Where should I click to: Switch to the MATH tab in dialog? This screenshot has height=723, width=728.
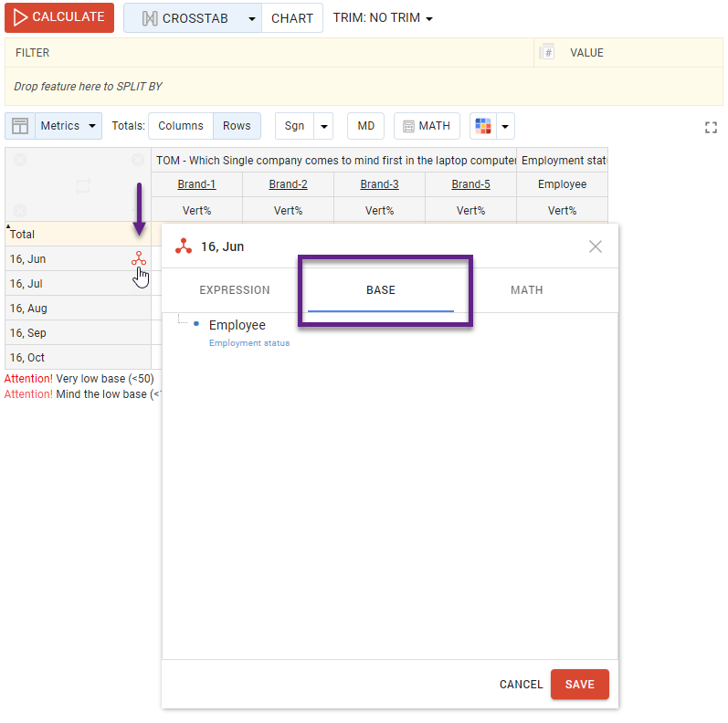pyautogui.click(x=527, y=290)
